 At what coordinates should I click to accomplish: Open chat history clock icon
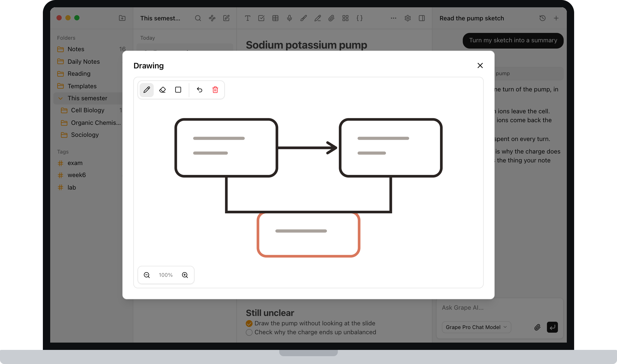[x=542, y=18]
